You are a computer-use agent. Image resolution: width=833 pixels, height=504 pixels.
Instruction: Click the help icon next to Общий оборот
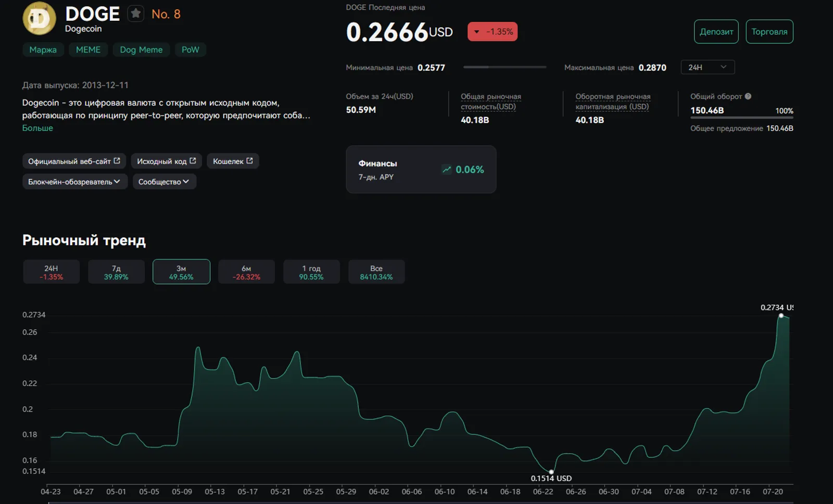click(748, 96)
